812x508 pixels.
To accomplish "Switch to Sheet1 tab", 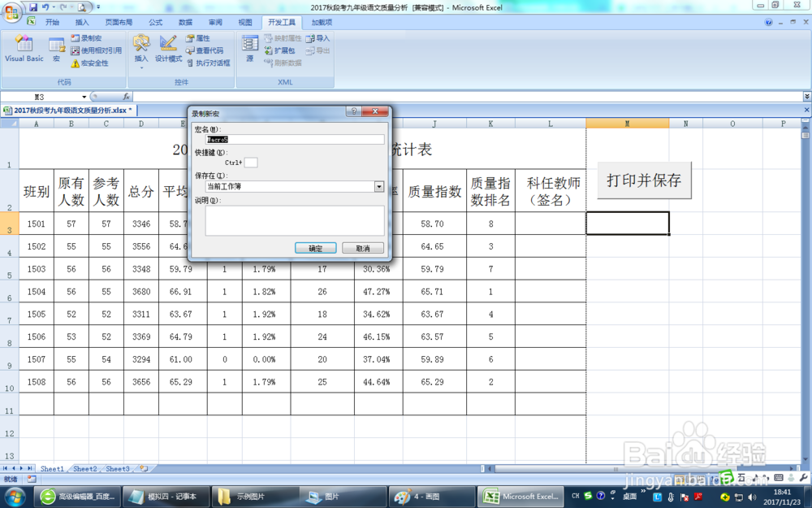I will pyautogui.click(x=52, y=469).
